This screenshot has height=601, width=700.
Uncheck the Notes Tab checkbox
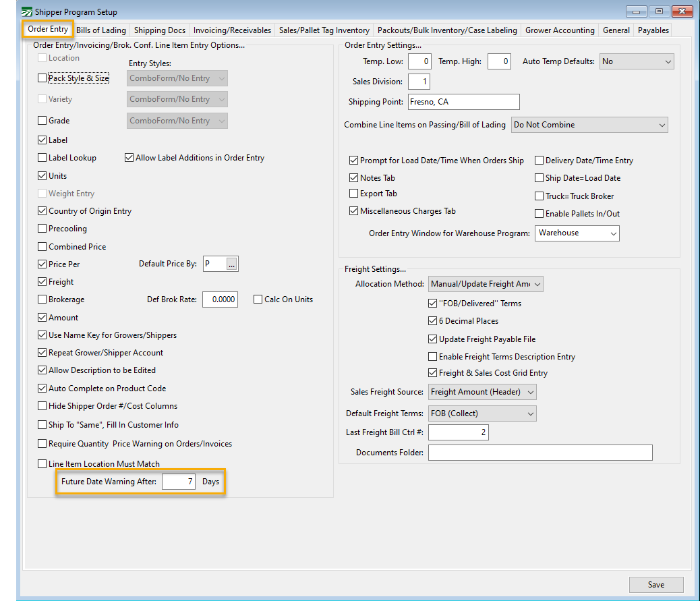[354, 178]
